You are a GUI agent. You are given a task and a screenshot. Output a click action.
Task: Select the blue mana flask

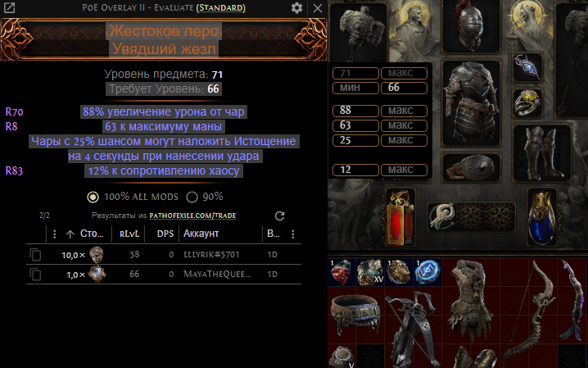click(541, 218)
